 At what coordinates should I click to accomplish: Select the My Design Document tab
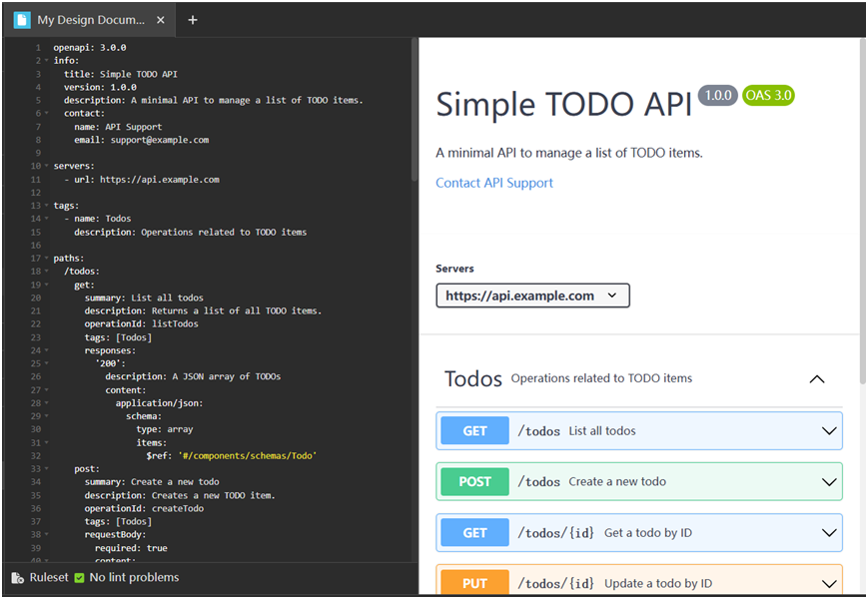90,20
